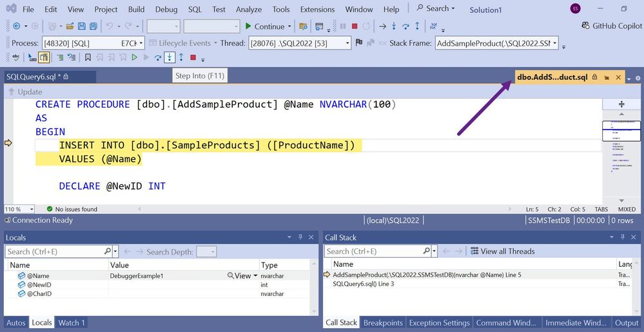
Task: Open the Locals panel window options dropdown
Action: 289,237
